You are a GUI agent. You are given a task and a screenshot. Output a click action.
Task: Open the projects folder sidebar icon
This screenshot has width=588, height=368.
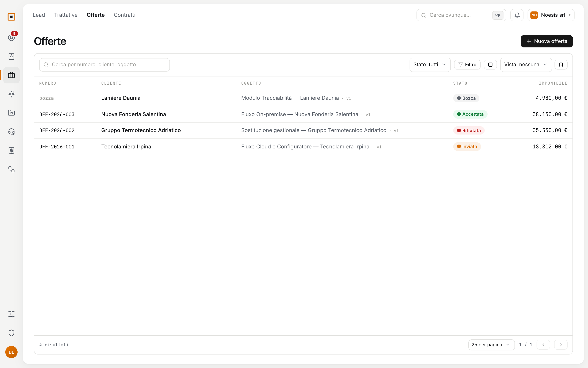(x=11, y=113)
